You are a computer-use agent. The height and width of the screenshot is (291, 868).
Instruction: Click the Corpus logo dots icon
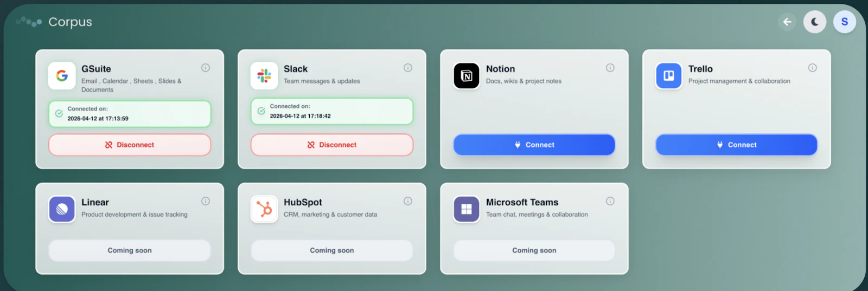click(29, 22)
